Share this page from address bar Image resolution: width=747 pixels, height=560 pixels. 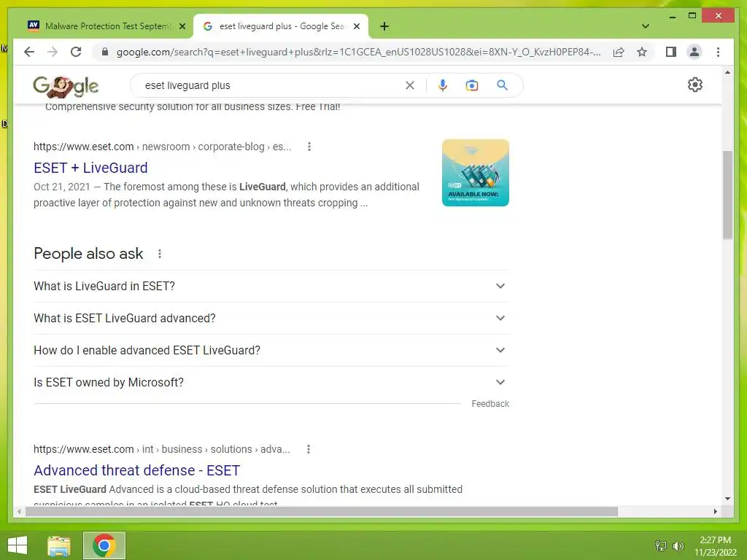tap(619, 52)
